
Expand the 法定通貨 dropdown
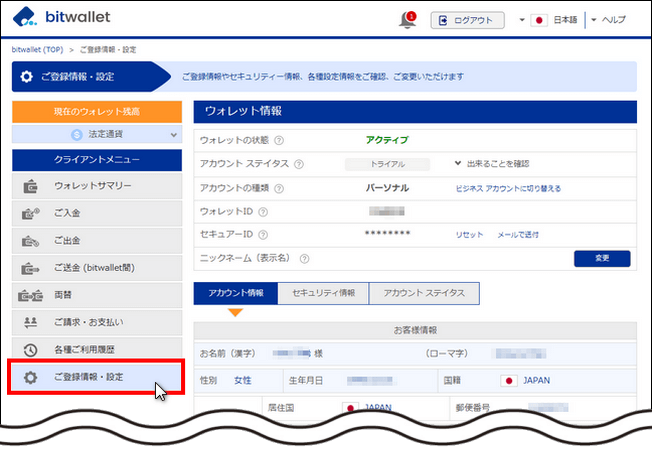[97, 134]
